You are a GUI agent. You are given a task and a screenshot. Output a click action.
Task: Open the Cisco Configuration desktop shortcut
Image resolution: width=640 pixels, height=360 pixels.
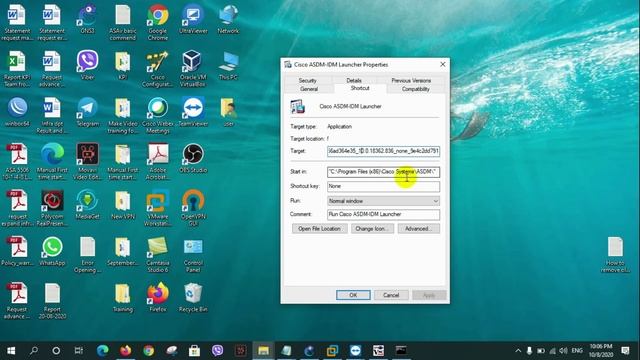pos(158,69)
